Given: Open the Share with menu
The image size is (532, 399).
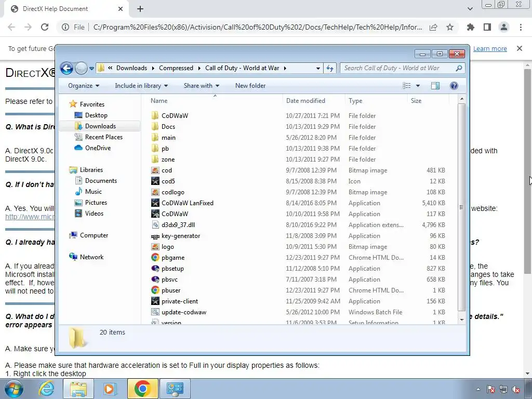Looking at the screenshot, I should 201,86.
